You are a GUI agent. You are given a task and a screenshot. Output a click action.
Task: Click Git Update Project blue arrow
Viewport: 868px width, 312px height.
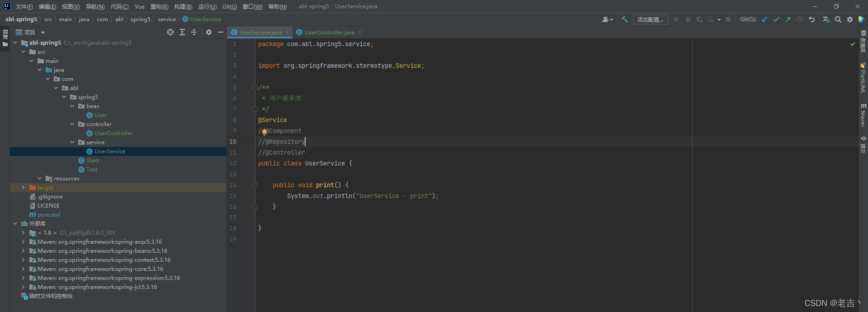(764, 19)
